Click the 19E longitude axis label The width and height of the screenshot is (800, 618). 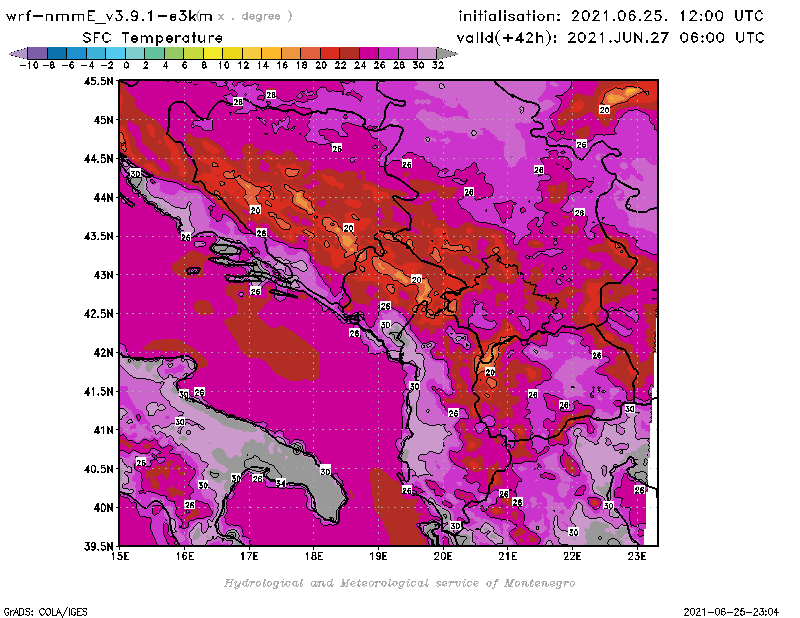[378, 555]
